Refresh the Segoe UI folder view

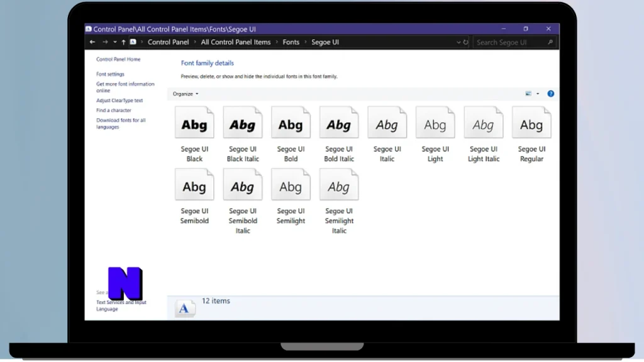[466, 42]
